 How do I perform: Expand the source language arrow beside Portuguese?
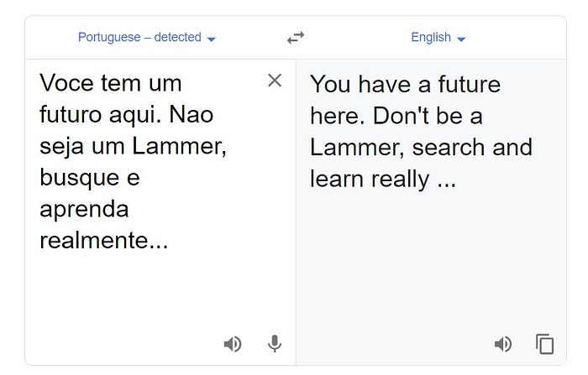212,39
